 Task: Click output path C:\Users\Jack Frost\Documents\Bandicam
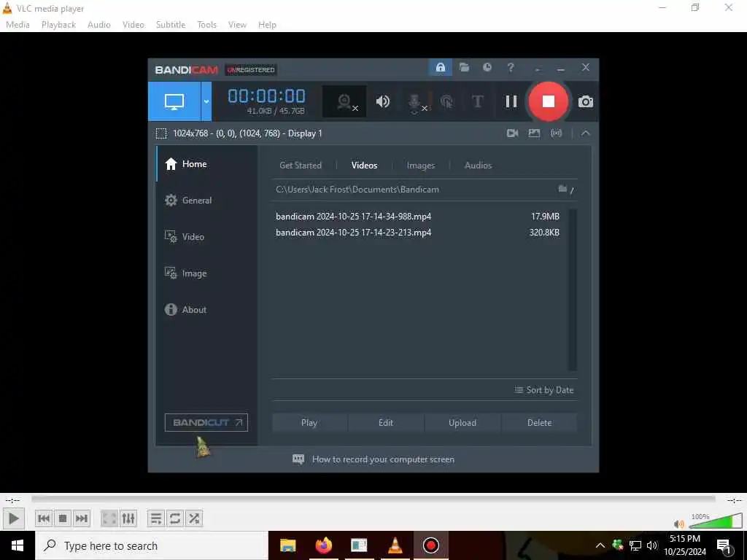pos(357,190)
